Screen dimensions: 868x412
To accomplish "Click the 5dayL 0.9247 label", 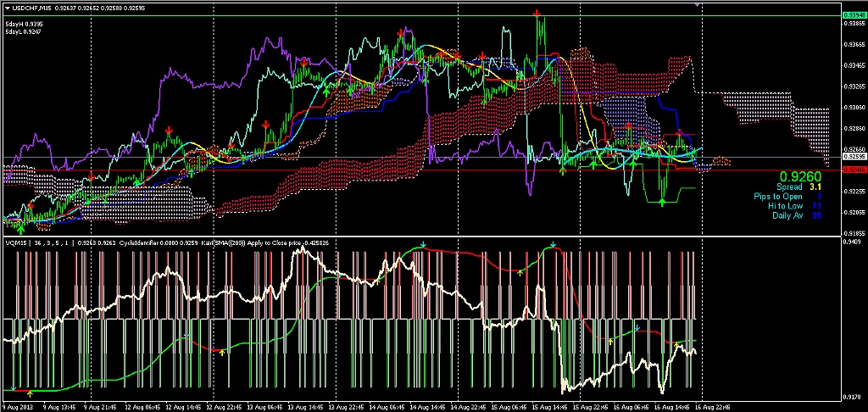I will (x=24, y=32).
